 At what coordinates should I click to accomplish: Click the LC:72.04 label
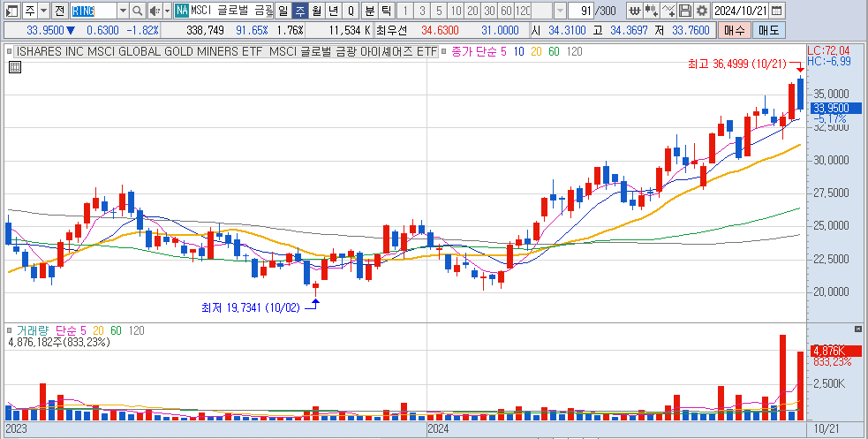pos(828,51)
